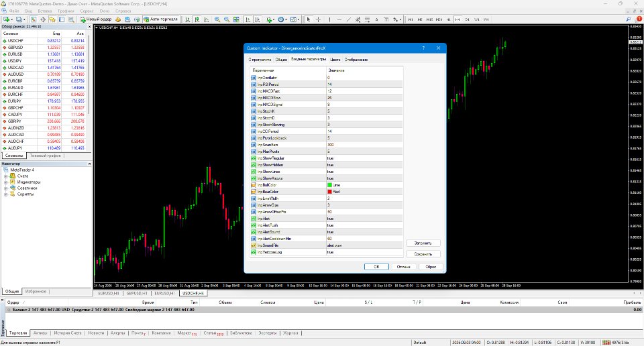The height and width of the screenshot is (346, 644).
Task: Switch chart to bar chart icon
Action: click(188, 19)
